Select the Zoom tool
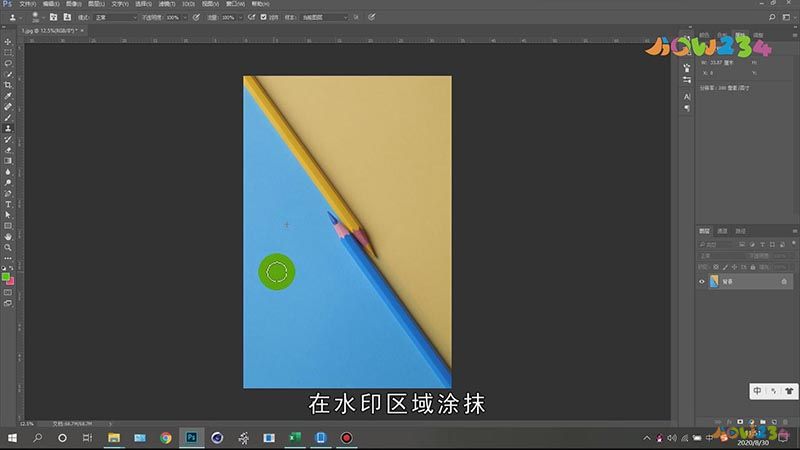Image resolution: width=800 pixels, height=450 pixels. pyautogui.click(x=8, y=247)
